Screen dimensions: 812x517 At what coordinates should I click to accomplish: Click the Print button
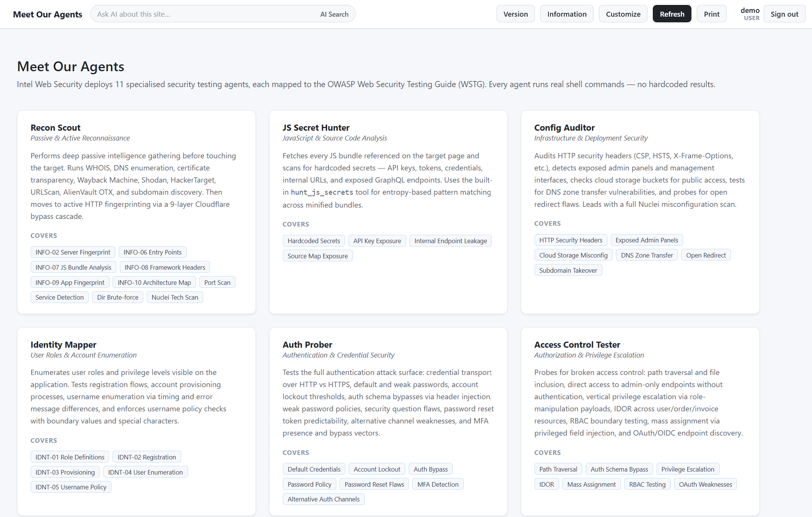712,14
